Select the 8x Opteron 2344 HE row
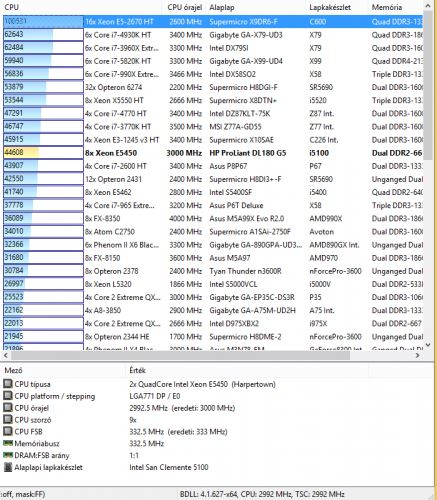Screen dimensions: 437x500 tap(213, 337)
